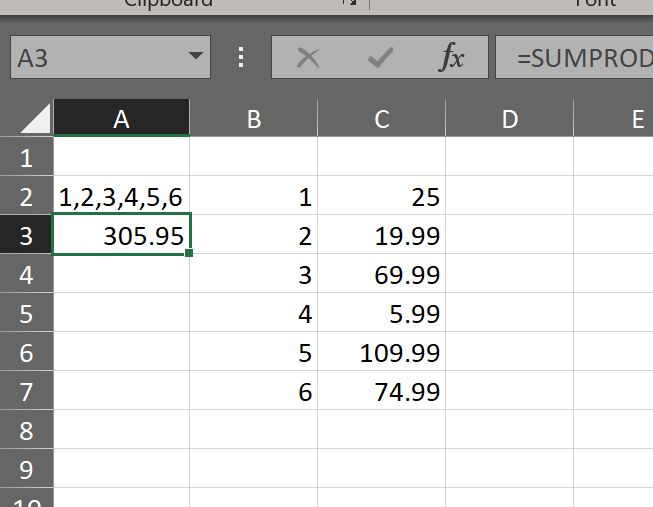Viewport: 653px width, 507px height.
Task: Click cell B5 containing 4
Action: 254,312
